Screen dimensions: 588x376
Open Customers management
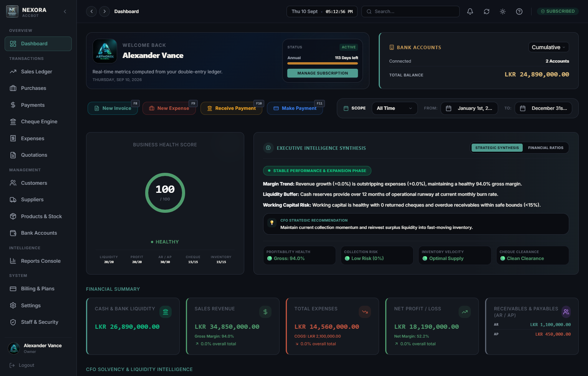[38, 183]
